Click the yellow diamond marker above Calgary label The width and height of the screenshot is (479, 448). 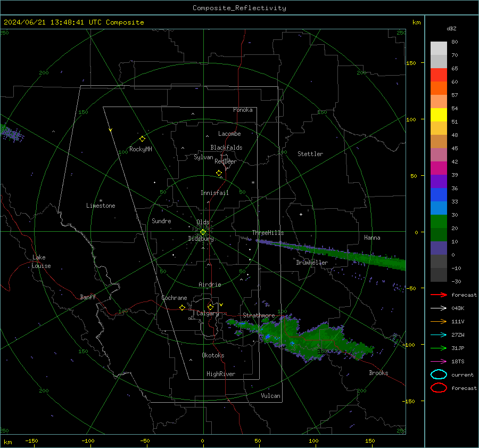coord(210,307)
